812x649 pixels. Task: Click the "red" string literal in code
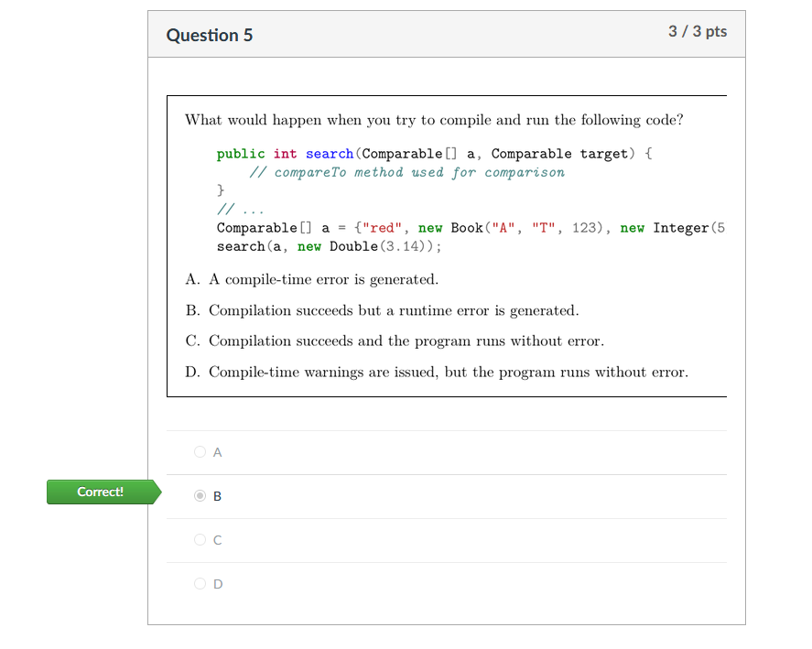click(382, 228)
